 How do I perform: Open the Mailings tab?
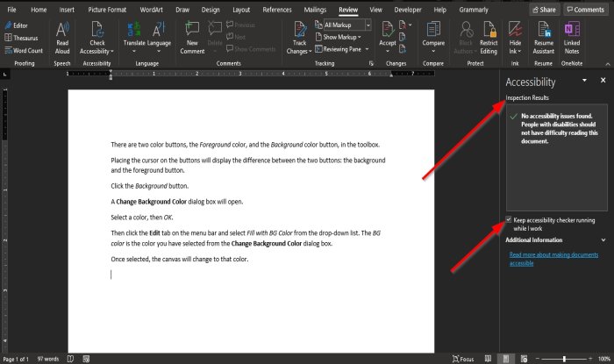pyautogui.click(x=314, y=9)
